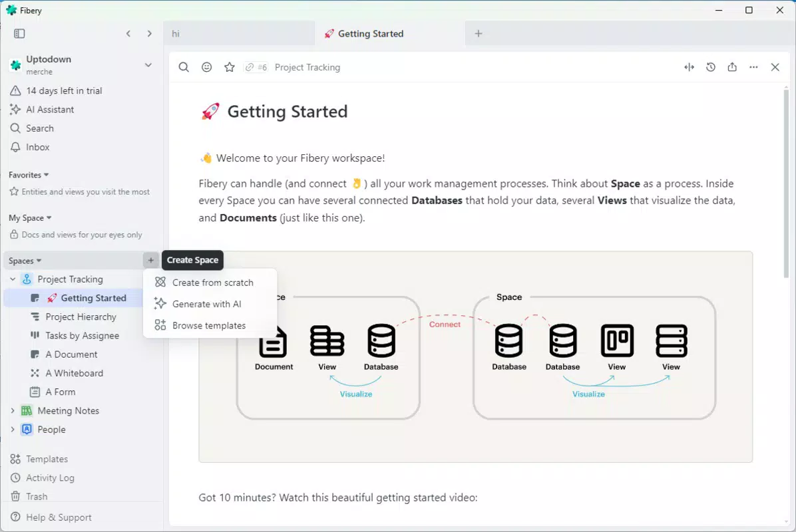Viewport: 796px width, 532px height.
Task: Click the Project Tracking space icon
Action: [x=27, y=279]
